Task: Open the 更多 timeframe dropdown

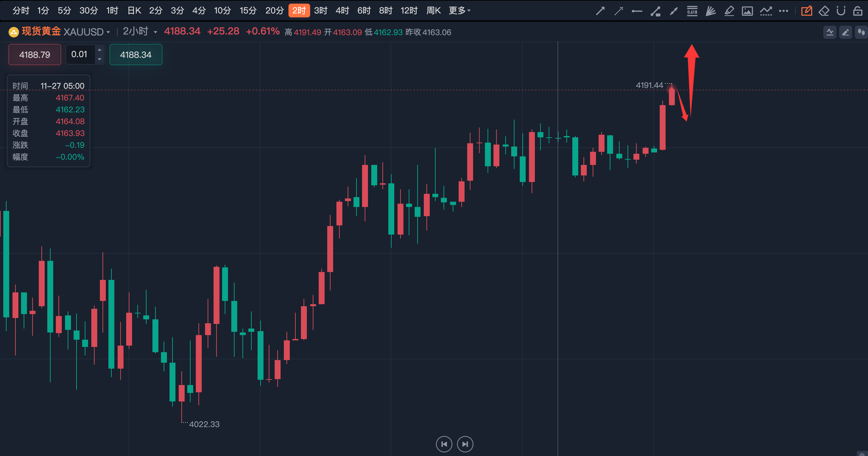Action: point(460,11)
